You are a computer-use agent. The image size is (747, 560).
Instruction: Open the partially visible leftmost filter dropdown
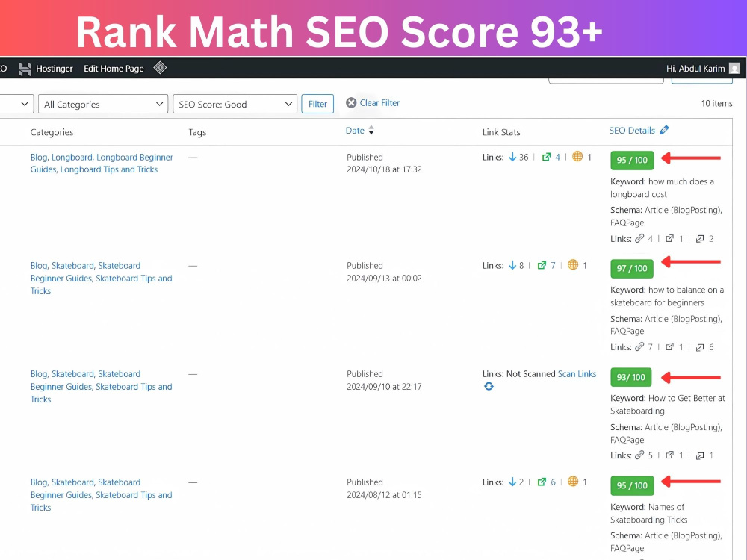coord(16,105)
